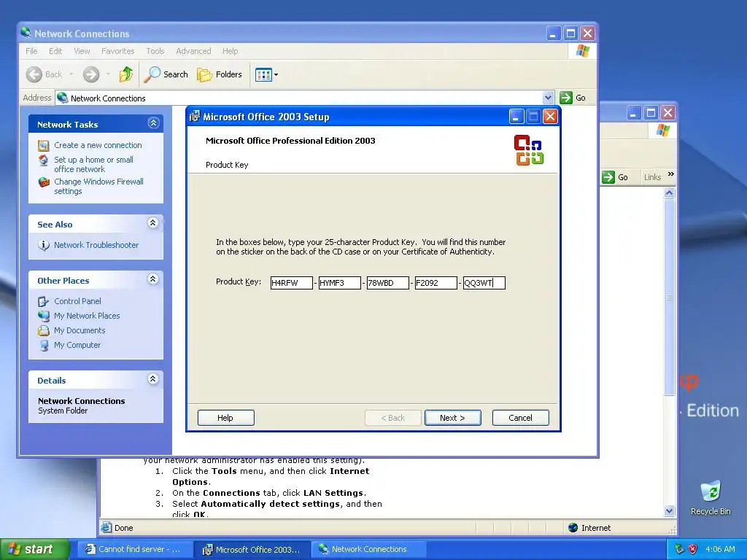Collapse the Details panel
The height and width of the screenshot is (560, 747).
click(153, 379)
